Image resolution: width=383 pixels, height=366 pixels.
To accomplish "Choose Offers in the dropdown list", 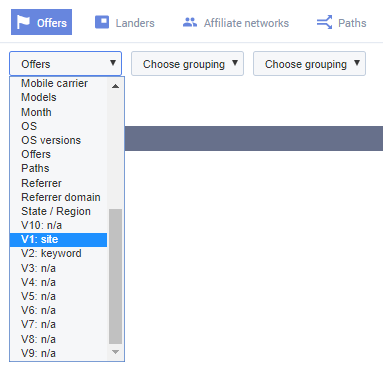I will [58, 154].
